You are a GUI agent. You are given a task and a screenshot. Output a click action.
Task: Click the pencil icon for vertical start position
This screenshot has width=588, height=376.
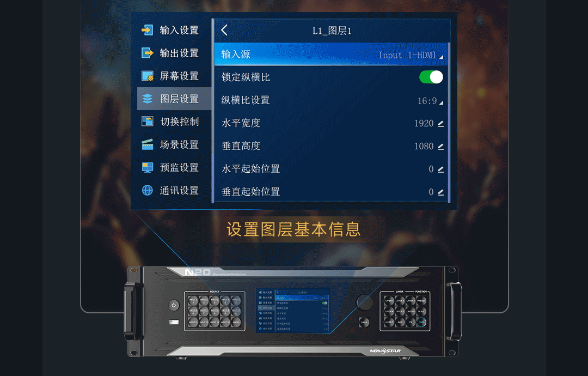tap(440, 192)
